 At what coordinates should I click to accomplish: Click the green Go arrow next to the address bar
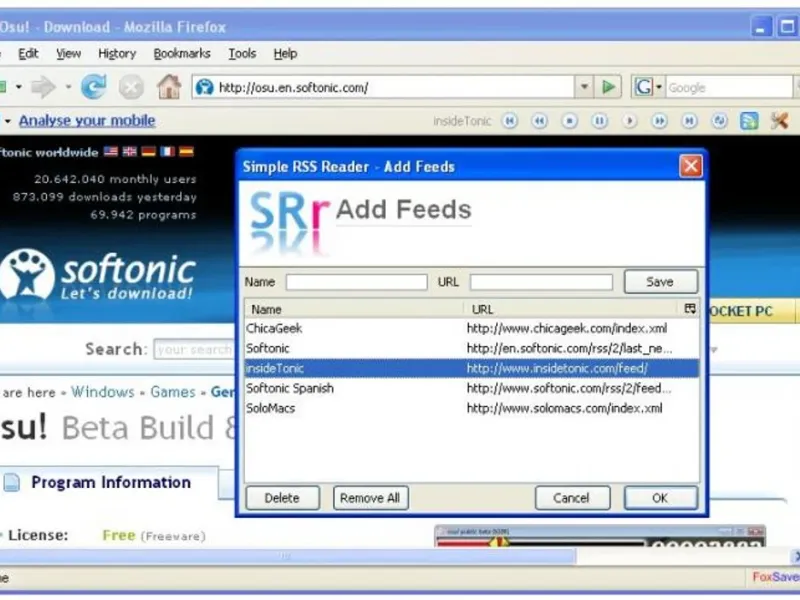pos(608,87)
